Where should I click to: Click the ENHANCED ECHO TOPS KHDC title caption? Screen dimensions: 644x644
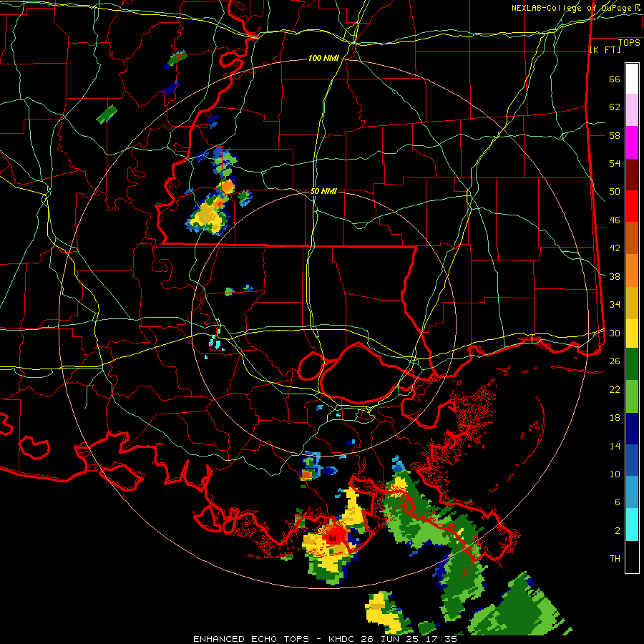pyautogui.click(x=325, y=639)
